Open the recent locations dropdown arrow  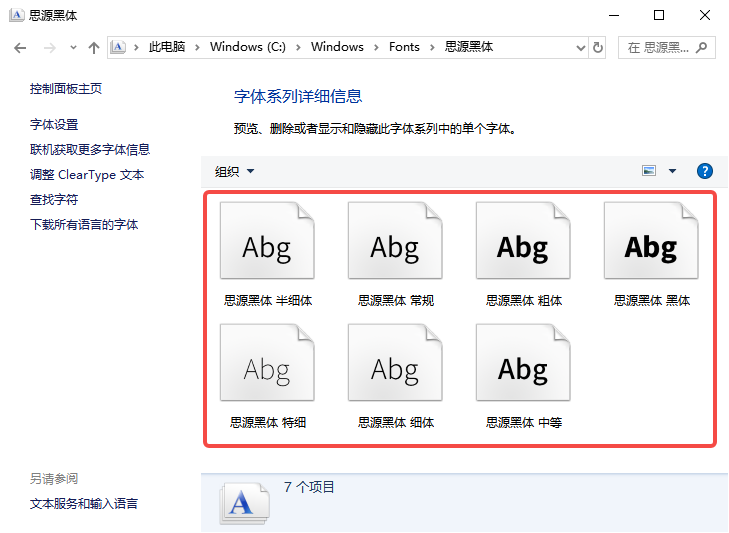(x=73, y=47)
